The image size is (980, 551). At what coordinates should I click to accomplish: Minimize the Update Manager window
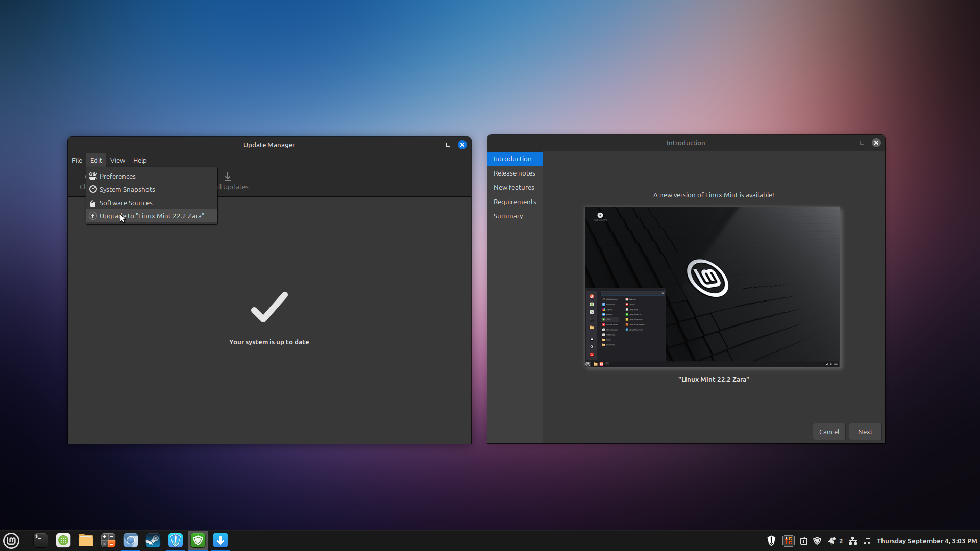coord(434,145)
